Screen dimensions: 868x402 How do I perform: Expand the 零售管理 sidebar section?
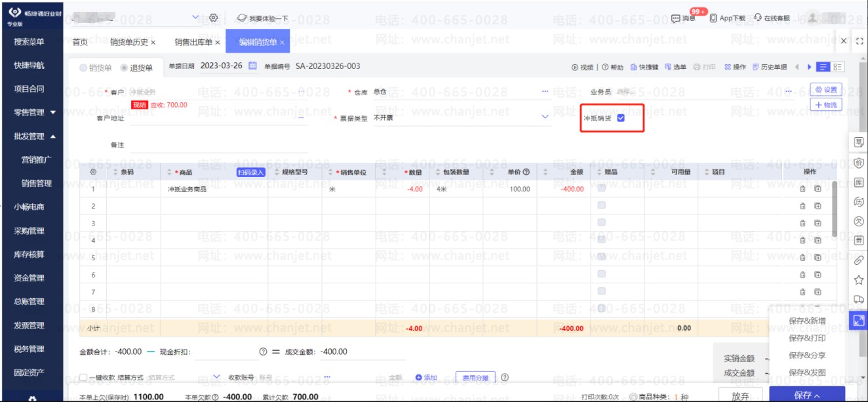tap(53, 113)
